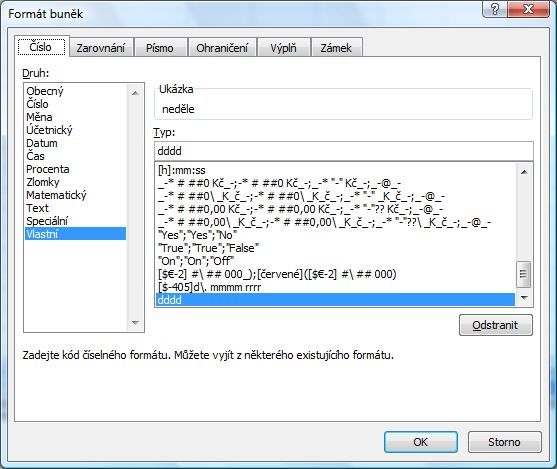Select the Výplň tab
The height and width of the screenshot is (469, 557).
[283, 48]
